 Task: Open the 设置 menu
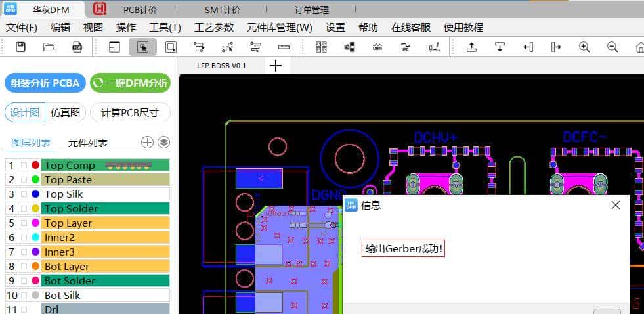coord(335,28)
